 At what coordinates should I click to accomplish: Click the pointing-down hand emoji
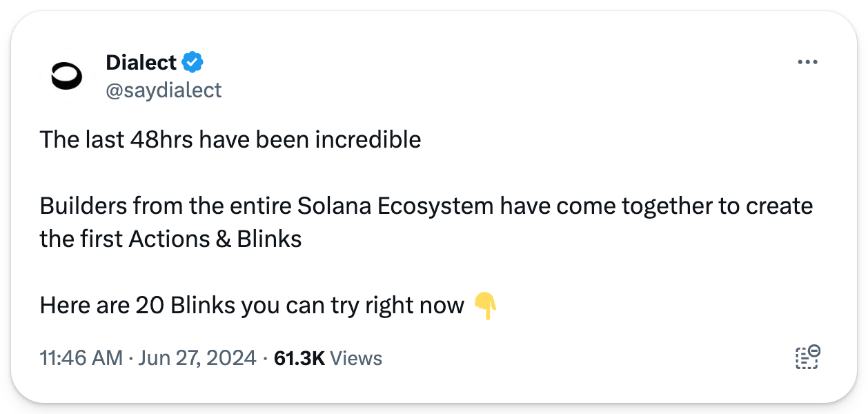(x=486, y=306)
